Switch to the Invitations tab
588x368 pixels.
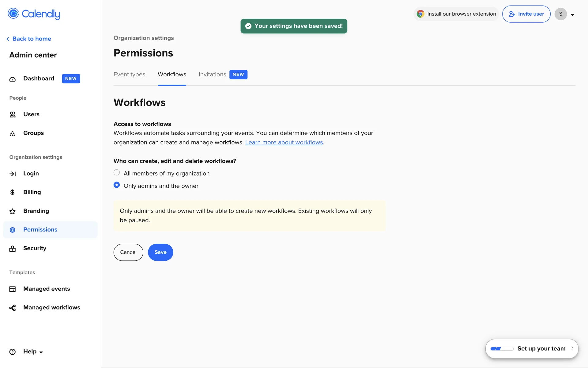[x=212, y=75]
